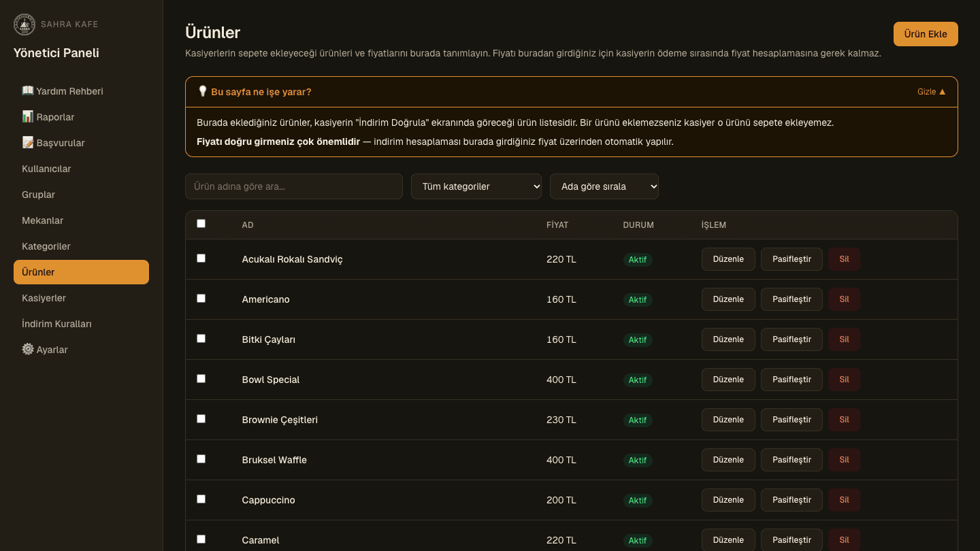980x551 pixels.
Task: Open the Ada göre sırala sort dropdown
Action: click(604, 186)
